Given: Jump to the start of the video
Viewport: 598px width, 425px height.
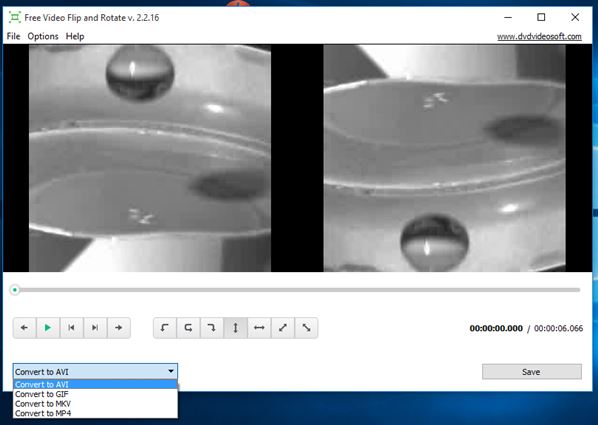Looking at the screenshot, I should point(71,328).
